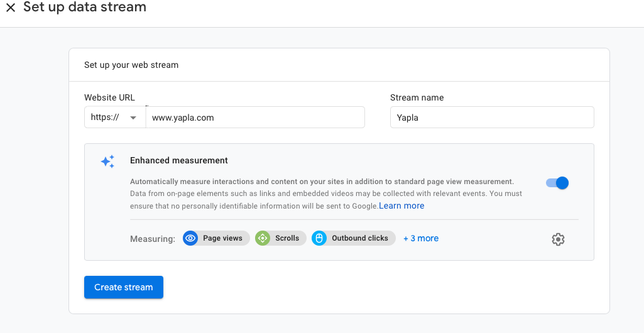Click the protocol dropdown arrow
Viewport: 644px width, 333px height.
click(133, 117)
